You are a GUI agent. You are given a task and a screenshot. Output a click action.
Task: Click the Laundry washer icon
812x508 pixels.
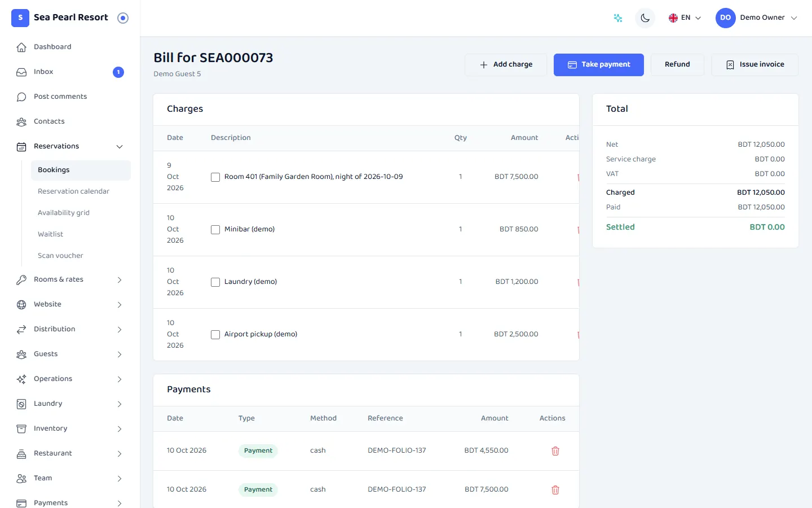pyautogui.click(x=21, y=404)
